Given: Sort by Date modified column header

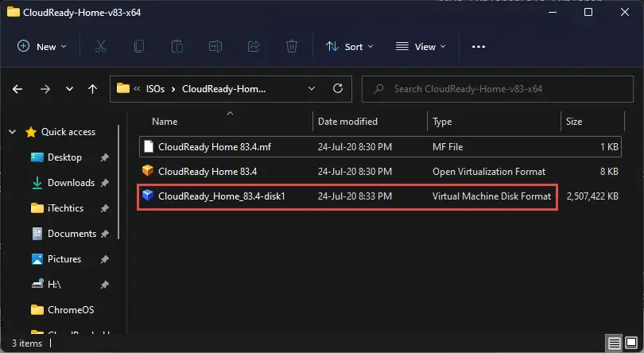Looking at the screenshot, I should pyautogui.click(x=347, y=122).
